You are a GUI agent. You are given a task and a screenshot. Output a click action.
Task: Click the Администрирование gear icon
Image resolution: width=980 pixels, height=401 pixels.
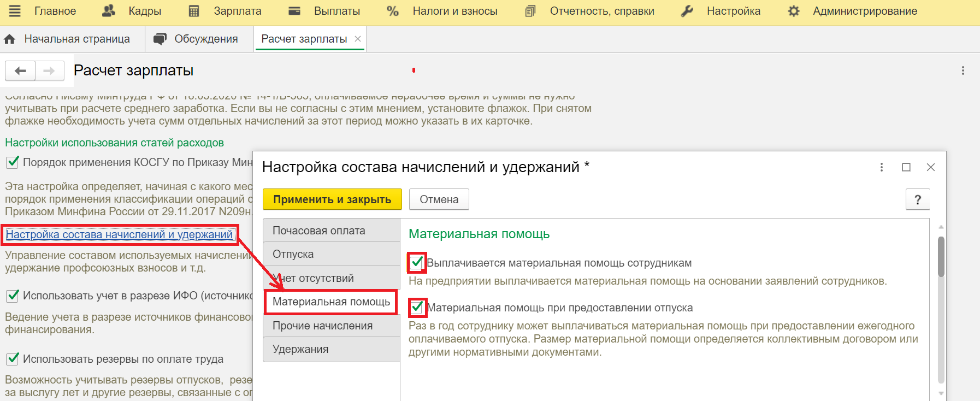(794, 11)
